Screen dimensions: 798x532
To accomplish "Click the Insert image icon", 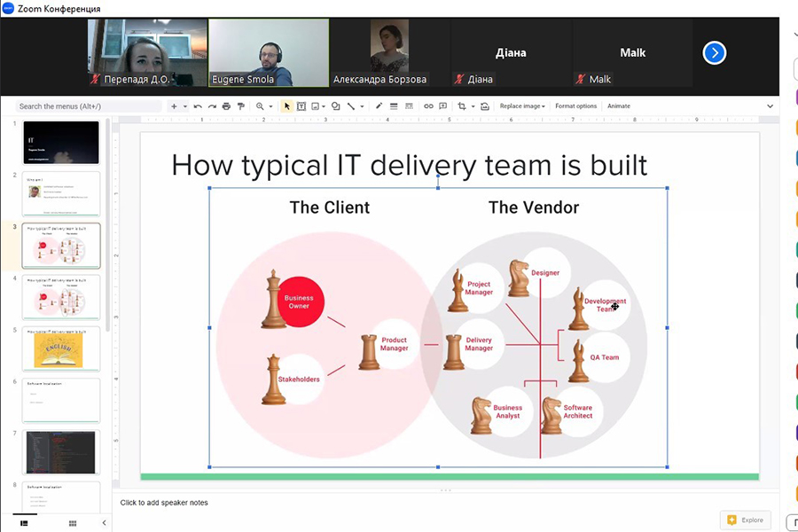I will click(316, 106).
